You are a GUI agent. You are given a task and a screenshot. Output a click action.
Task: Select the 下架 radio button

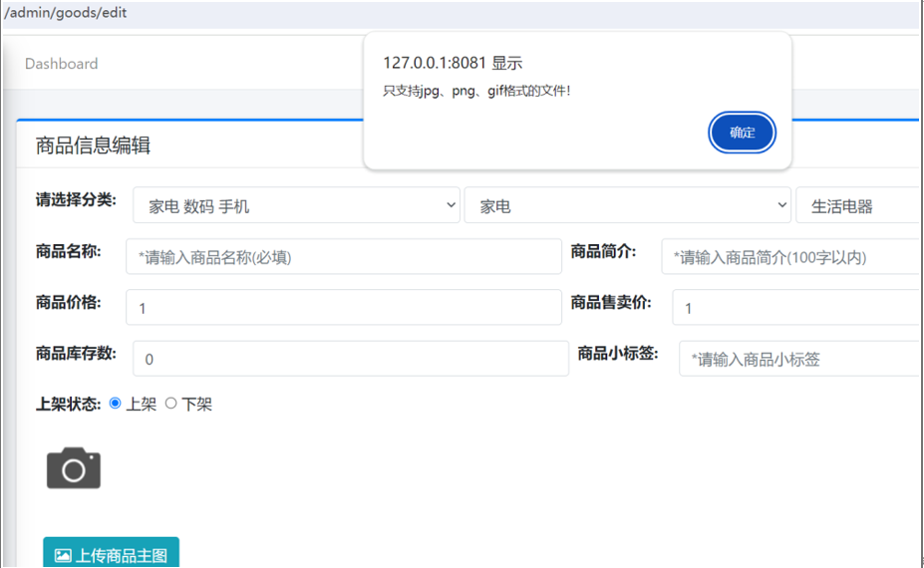(x=170, y=404)
